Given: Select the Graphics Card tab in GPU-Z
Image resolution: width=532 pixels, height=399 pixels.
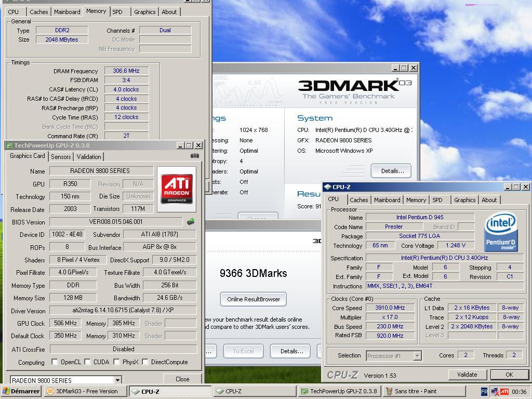Looking at the screenshot, I should pos(27,156).
